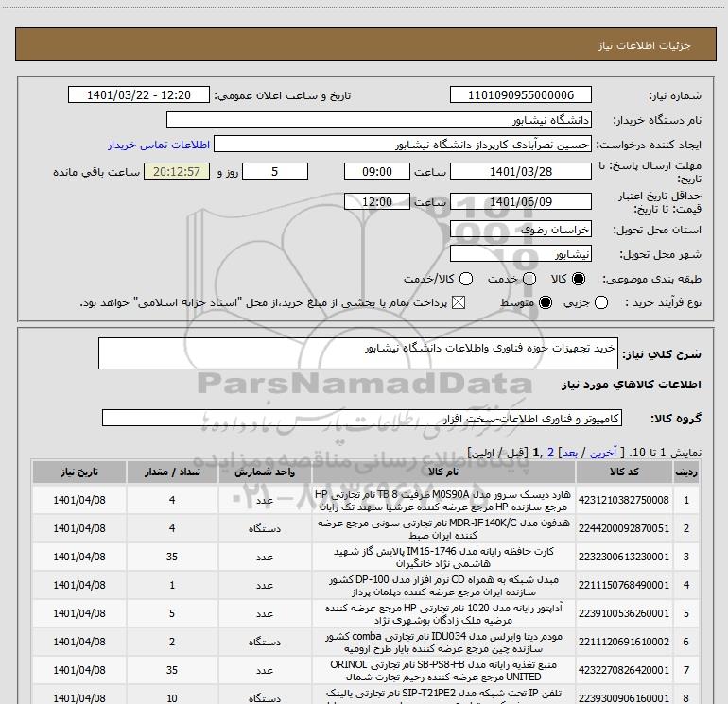Click the جزئیات اطلاعات نیاز header bar
Image resolution: width=728 pixels, height=704 pixels.
(365, 44)
